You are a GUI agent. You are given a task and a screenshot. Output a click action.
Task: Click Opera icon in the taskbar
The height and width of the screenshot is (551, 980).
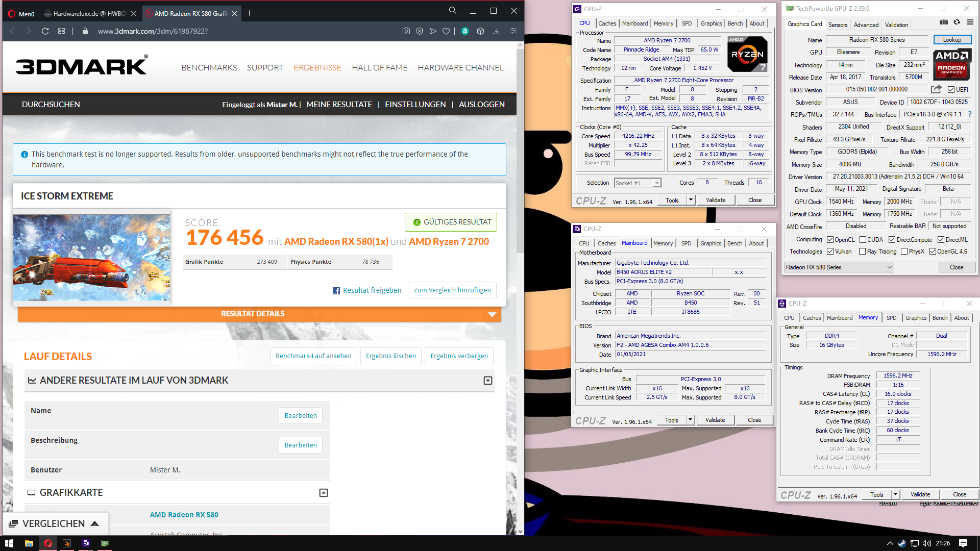(48, 543)
